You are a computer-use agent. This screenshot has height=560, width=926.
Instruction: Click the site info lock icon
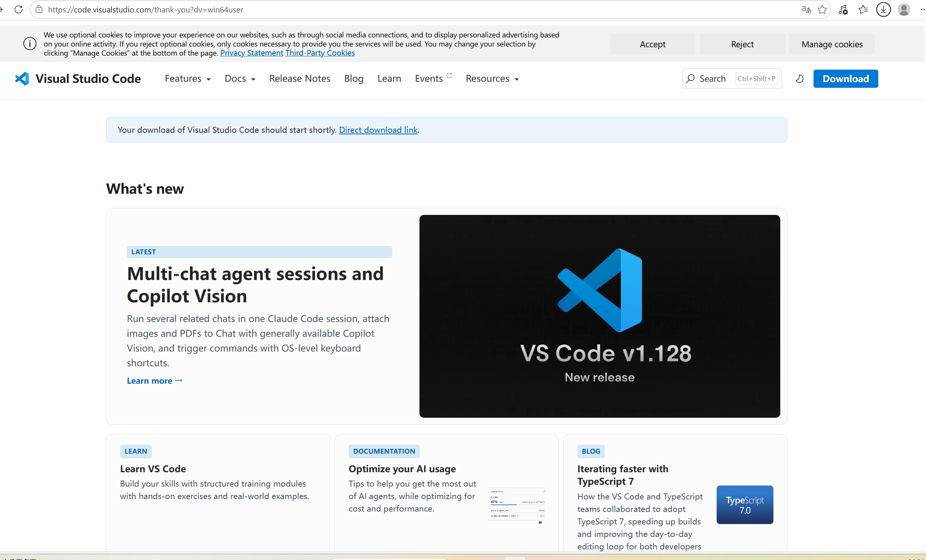39,9
